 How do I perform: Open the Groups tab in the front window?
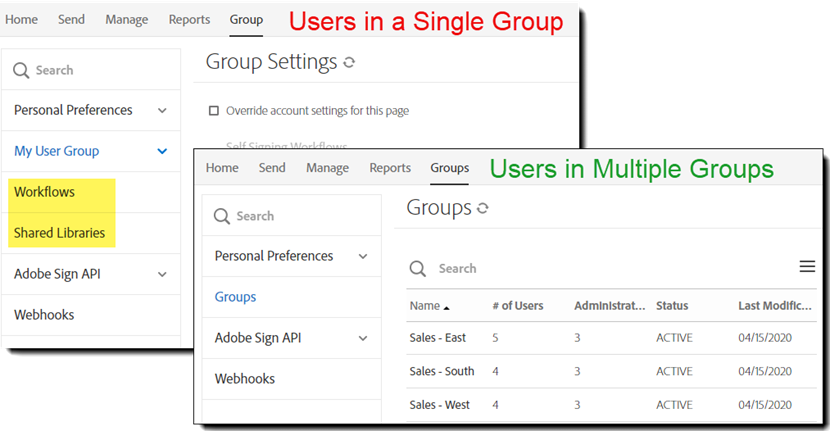pos(450,168)
